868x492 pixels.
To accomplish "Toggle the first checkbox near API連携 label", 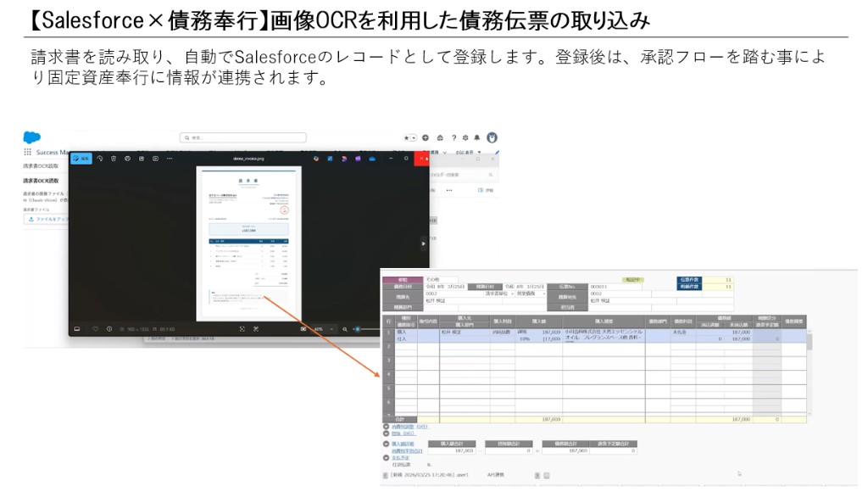I will pos(537,475).
